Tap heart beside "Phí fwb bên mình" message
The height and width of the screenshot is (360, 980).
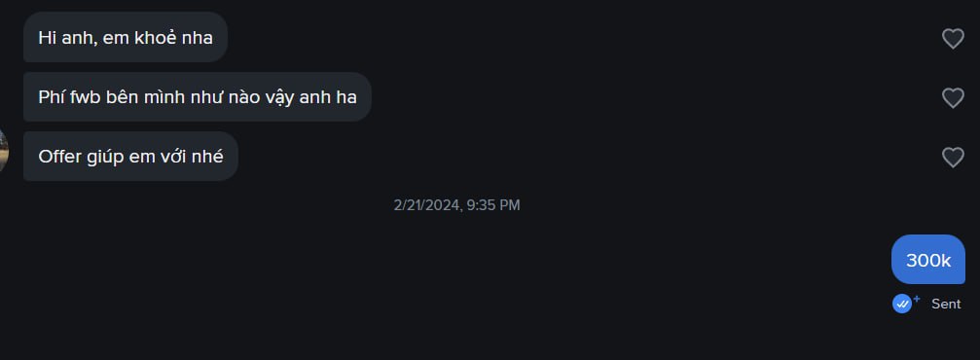click(953, 98)
